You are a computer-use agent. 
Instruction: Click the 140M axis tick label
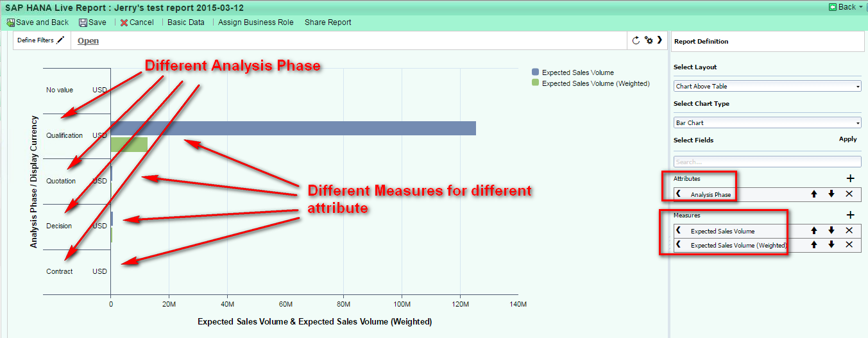point(518,304)
